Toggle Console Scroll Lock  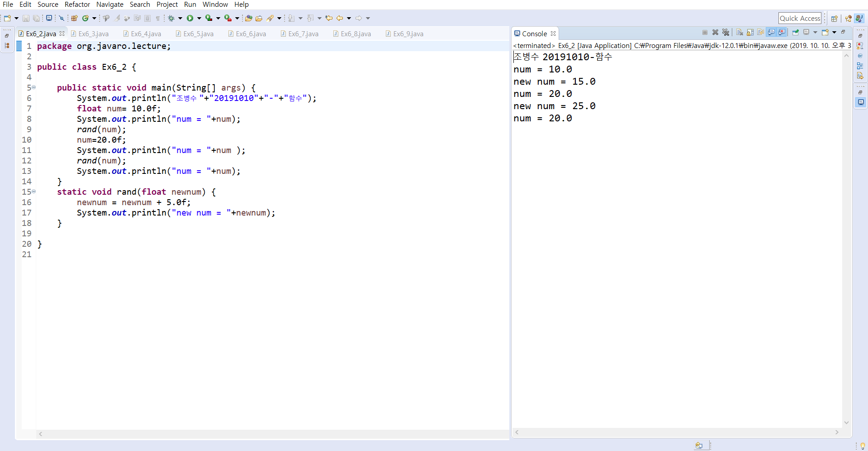[x=750, y=33]
